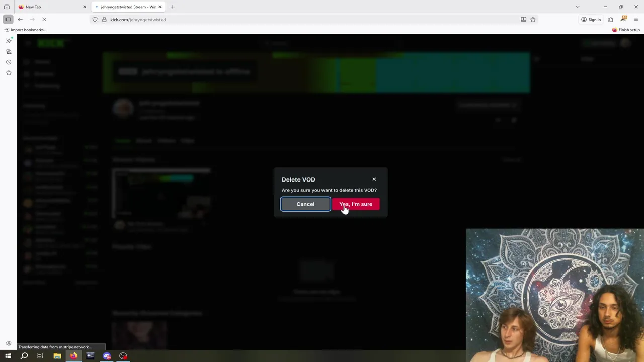Image resolution: width=644 pixels, height=362 pixels.
Task: Click the Finish setup button
Action: pos(626,30)
